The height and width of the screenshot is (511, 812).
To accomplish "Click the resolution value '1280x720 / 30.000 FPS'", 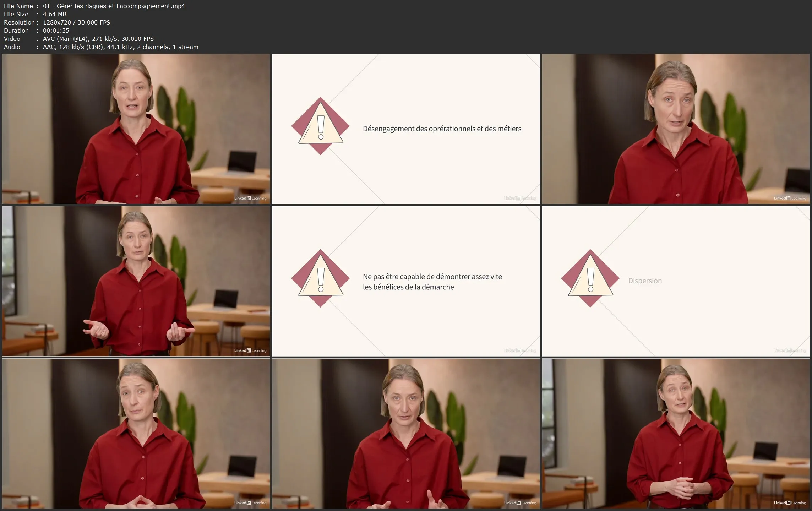I will 76,22.
